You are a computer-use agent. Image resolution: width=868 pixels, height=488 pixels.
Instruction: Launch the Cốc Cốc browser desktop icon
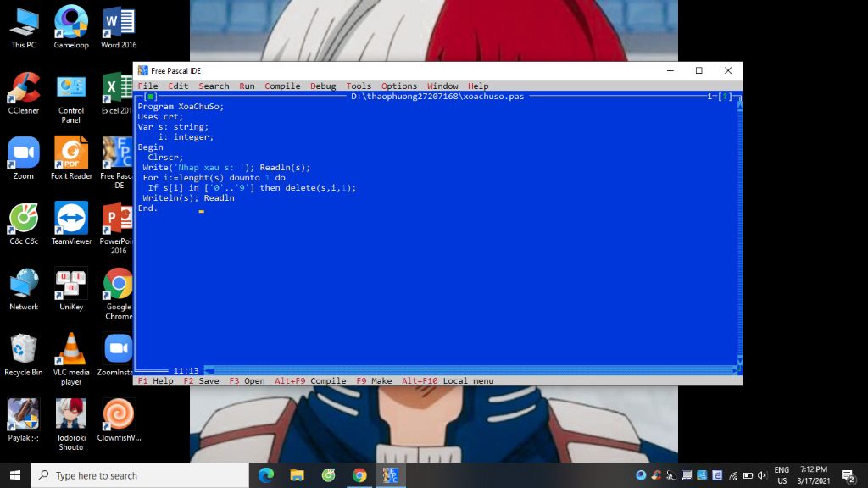point(24,224)
